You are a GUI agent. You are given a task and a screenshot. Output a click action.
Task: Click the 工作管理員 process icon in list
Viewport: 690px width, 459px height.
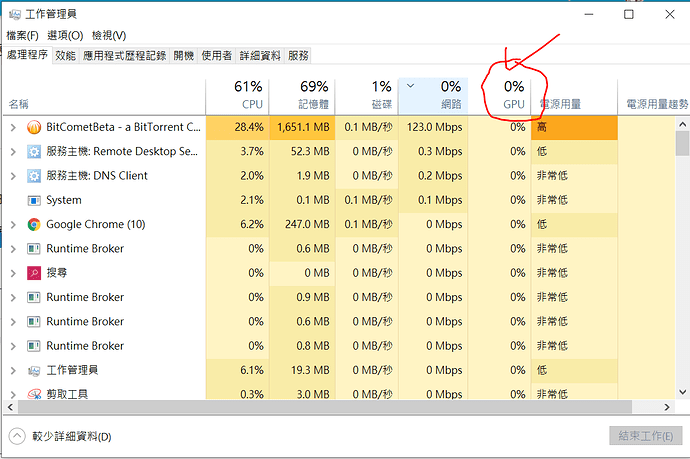pos(33,370)
